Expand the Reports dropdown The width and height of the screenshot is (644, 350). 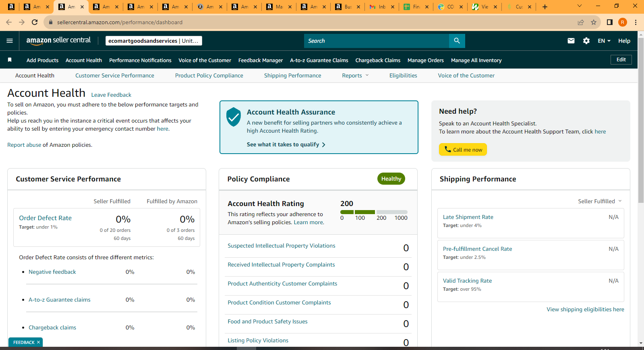tap(356, 75)
